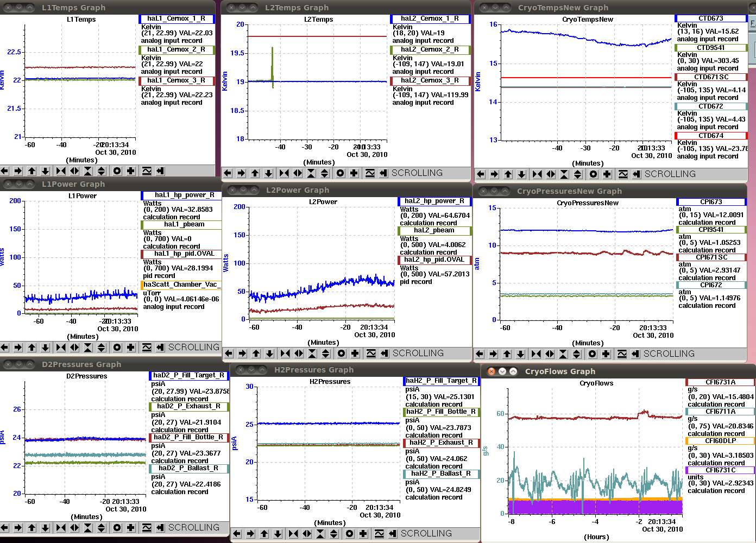756x543 pixels.
Task: Select the haH2_P_Fill_Target_R legend button
Action: 442,381
